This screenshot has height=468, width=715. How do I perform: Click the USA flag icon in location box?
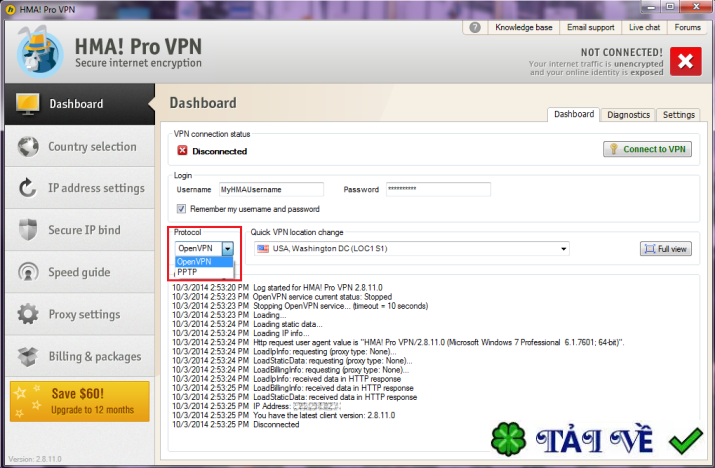pyautogui.click(x=263, y=249)
